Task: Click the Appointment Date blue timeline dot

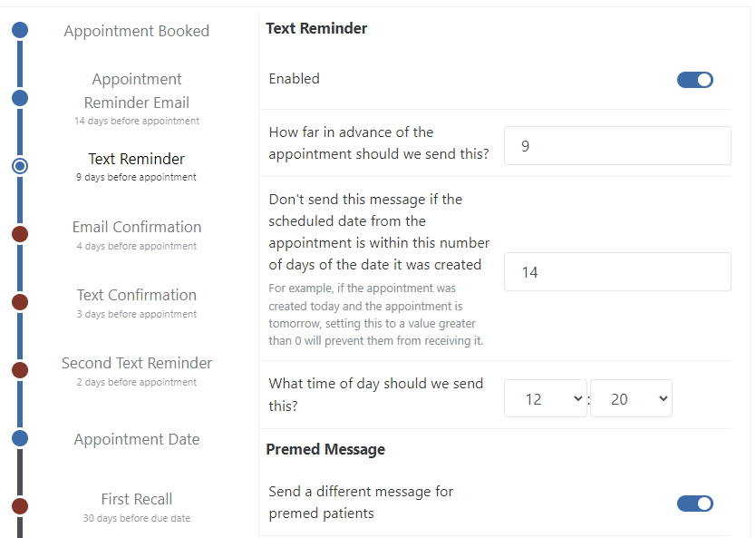Action: point(20,438)
